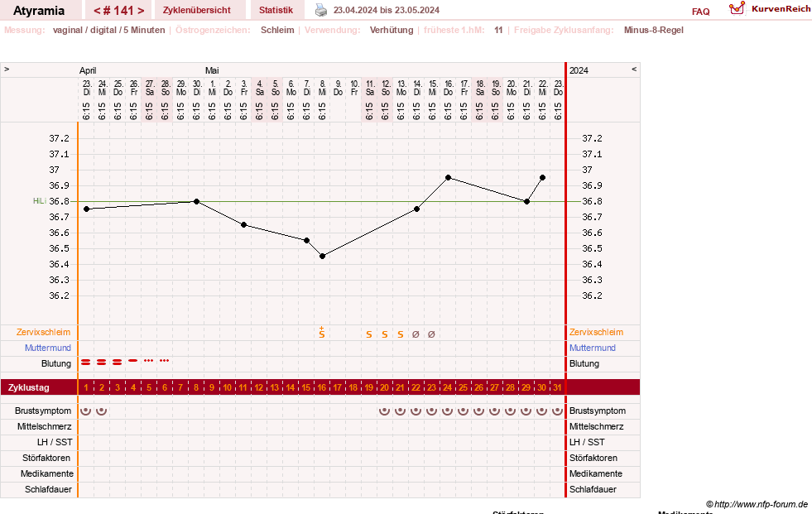
Task: Click date header 23. Di in April
Action: click(x=86, y=88)
